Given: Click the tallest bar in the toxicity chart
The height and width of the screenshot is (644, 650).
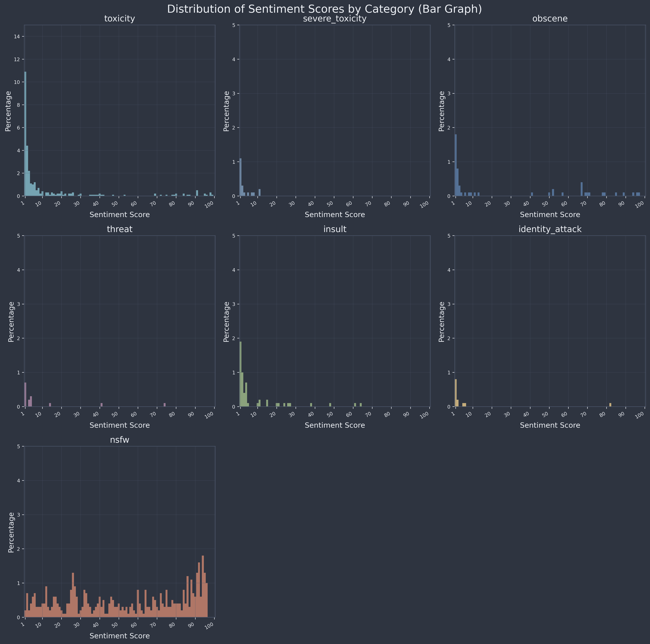Looking at the screenshot, I should [x=25, y=134].
